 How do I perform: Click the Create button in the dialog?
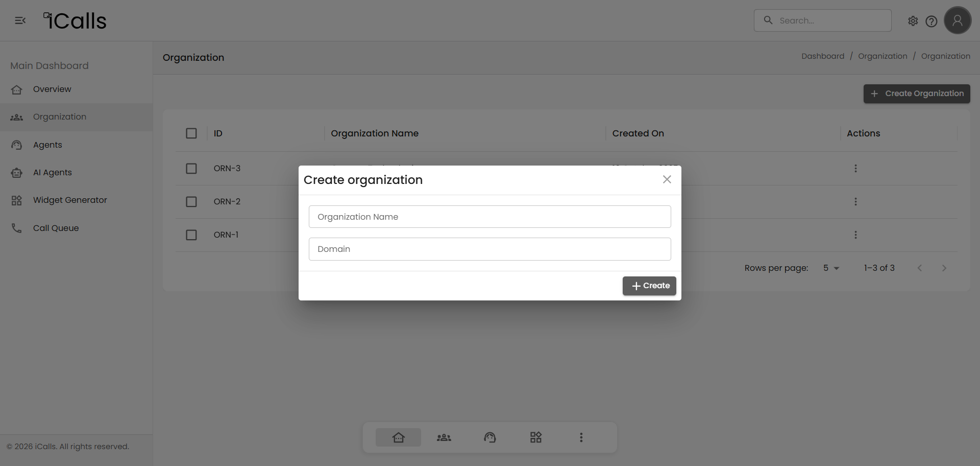pyautogui.click(x=649, y=286)
